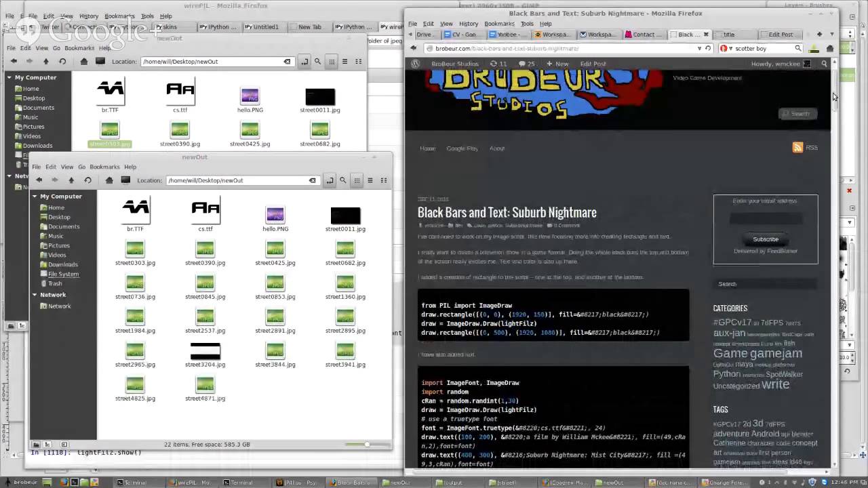Image resolution: width=868 pixels, height=488 pixels.
Task: Open search engine dropdown in Firefox search box
Action: (726, 48)
